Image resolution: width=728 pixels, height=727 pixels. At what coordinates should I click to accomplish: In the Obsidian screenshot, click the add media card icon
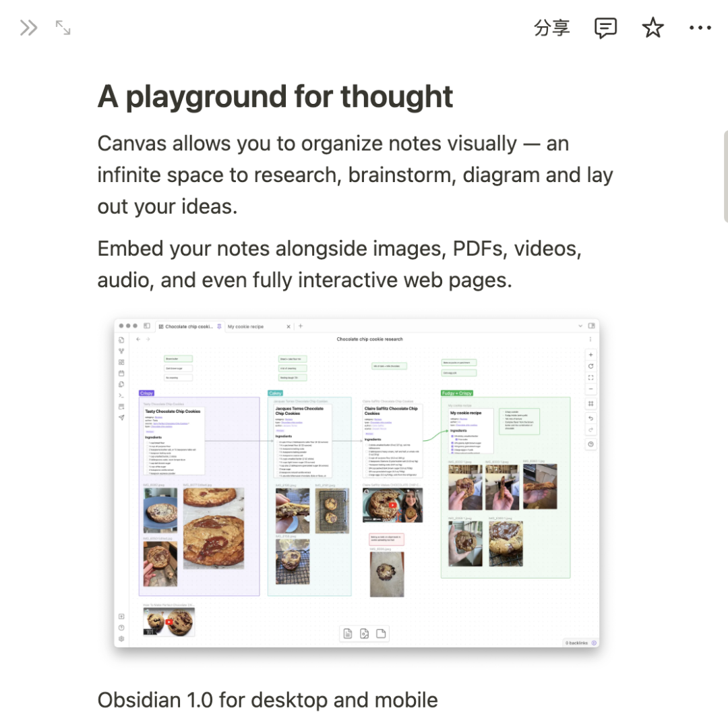point(365,634)
